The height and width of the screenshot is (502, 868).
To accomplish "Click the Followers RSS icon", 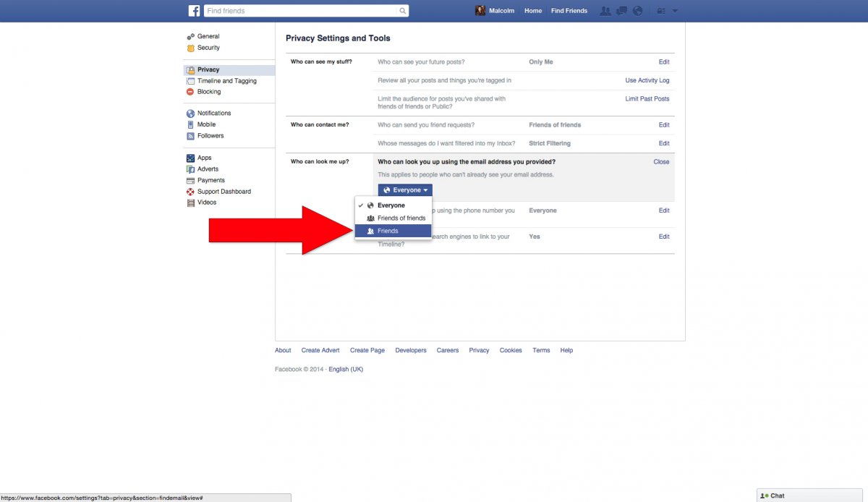I will click(x=190, y=136).
